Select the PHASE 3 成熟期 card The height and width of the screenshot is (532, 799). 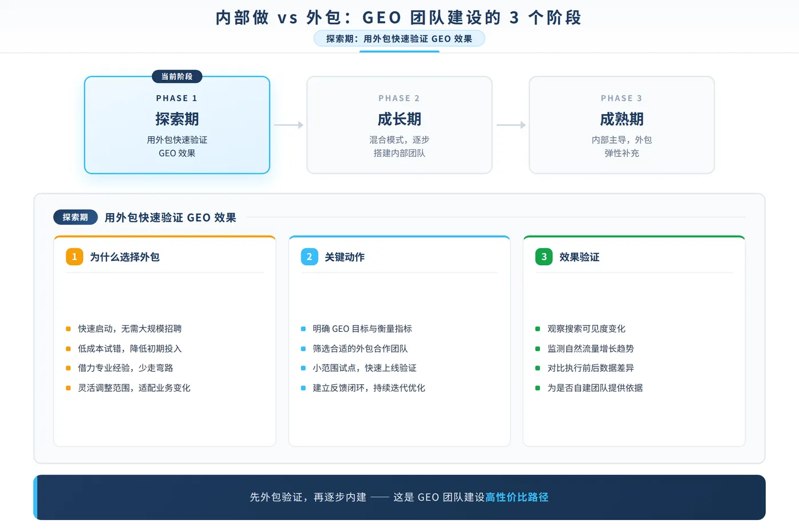[622, 125]
